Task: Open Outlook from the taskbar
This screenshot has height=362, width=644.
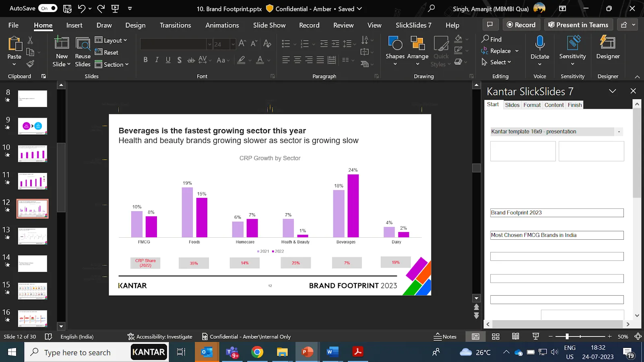Action: (207, 352)
